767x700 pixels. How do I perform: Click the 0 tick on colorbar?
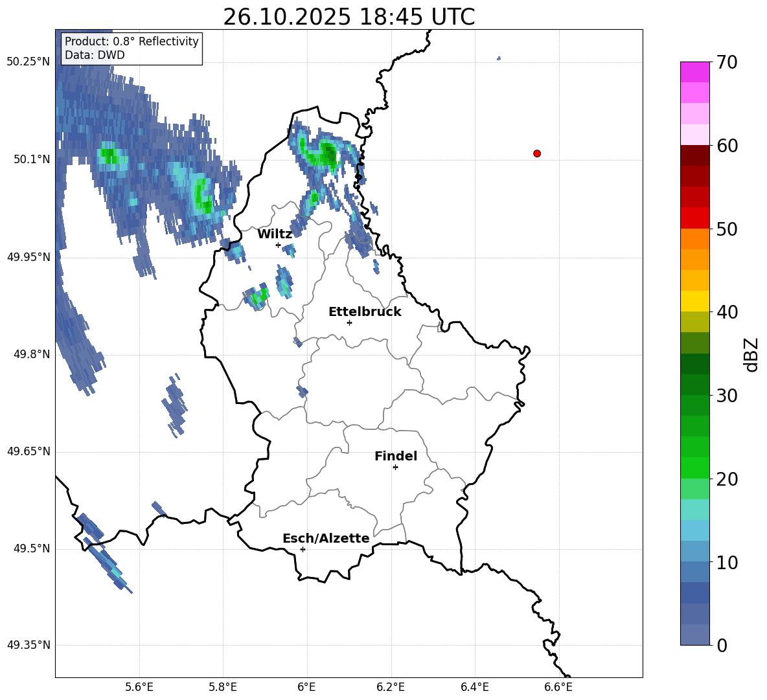(x=722, y=646)
